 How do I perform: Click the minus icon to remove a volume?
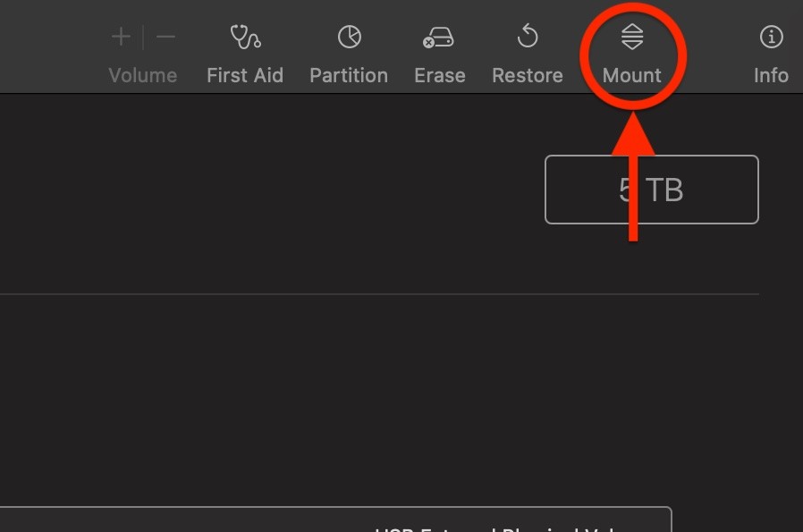point(165,37)
